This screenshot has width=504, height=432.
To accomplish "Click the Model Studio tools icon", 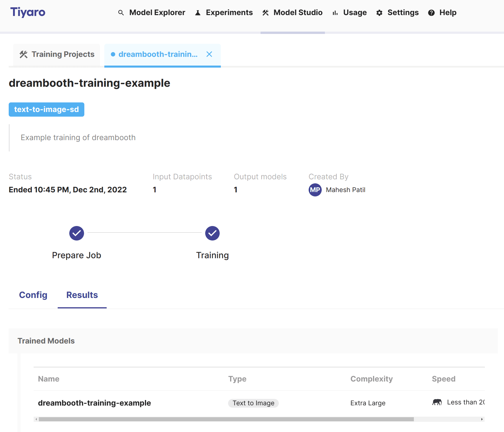I will [265, 13].
